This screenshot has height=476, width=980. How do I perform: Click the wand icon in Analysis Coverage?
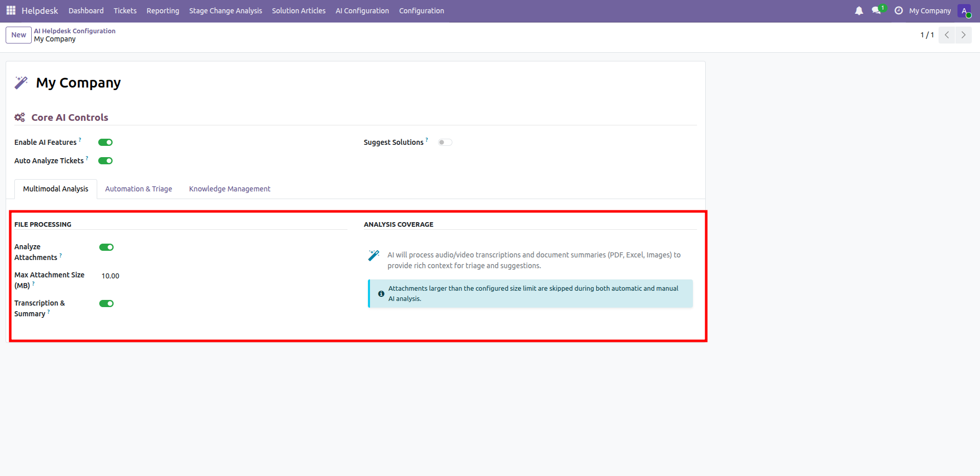click(374, 255)
